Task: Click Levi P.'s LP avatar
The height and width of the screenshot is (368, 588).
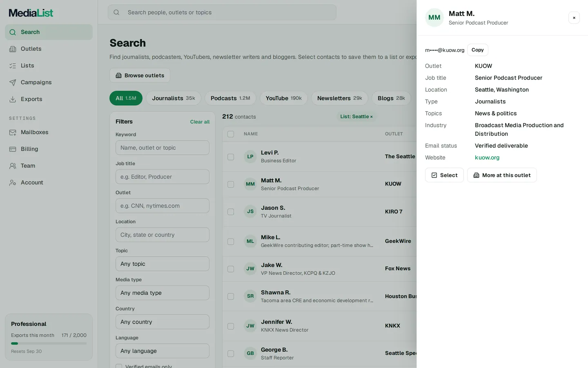Action: coord(250,157)
